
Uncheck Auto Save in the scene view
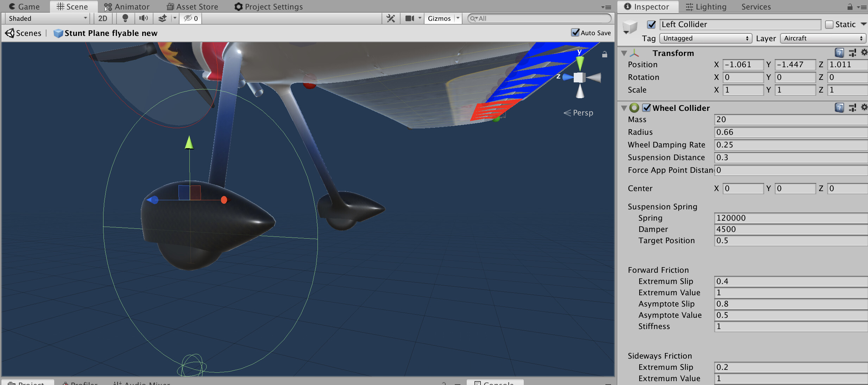pyautogui.click(x=576, y=33)
